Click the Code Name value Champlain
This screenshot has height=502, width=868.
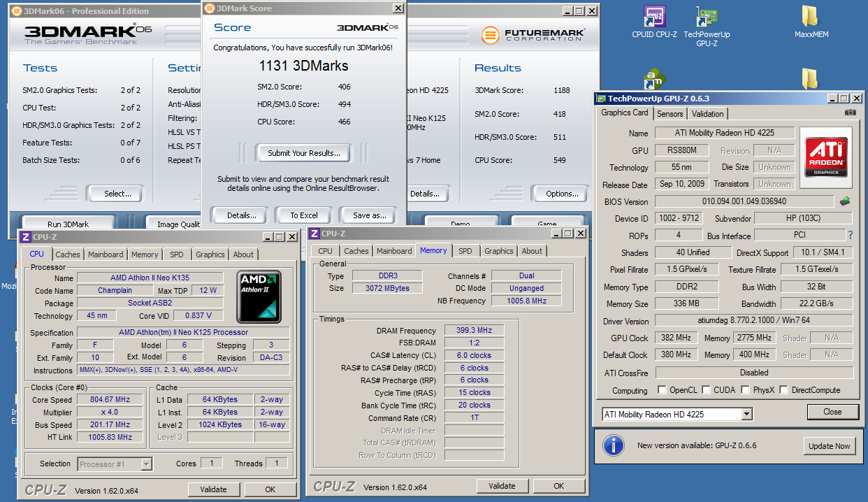point(115,290)
